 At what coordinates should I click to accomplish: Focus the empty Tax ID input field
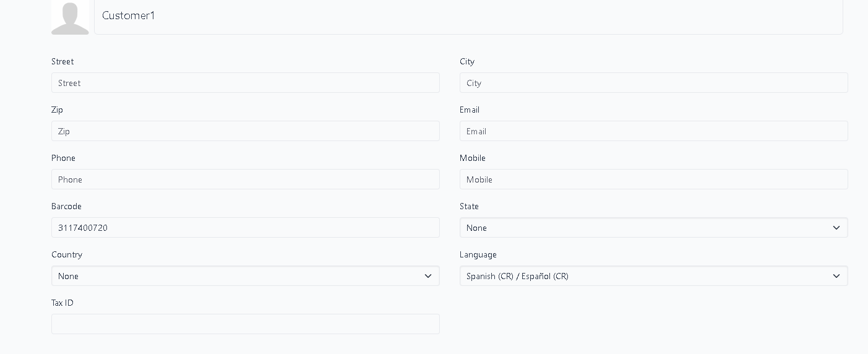point(245,324)
